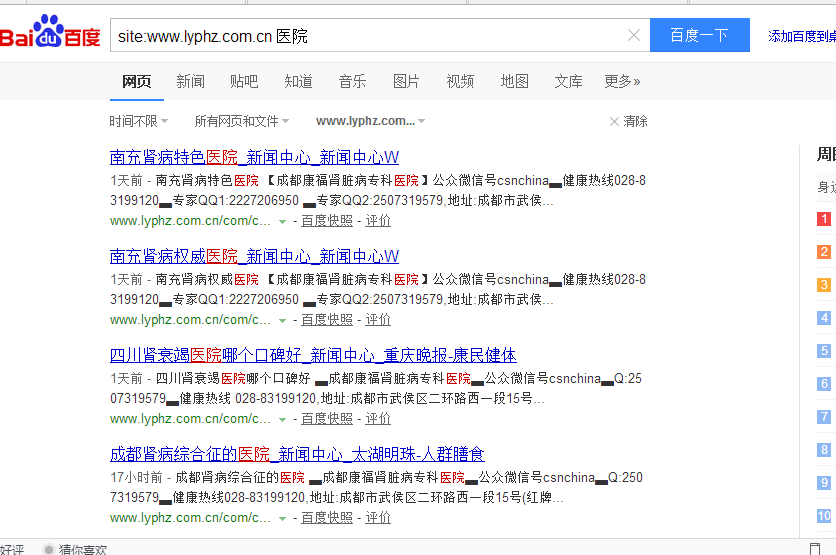This screenshot has width=836, height=555.
Task: Select rank 7 badge in the sidebar list
Action: pos(824,416)
